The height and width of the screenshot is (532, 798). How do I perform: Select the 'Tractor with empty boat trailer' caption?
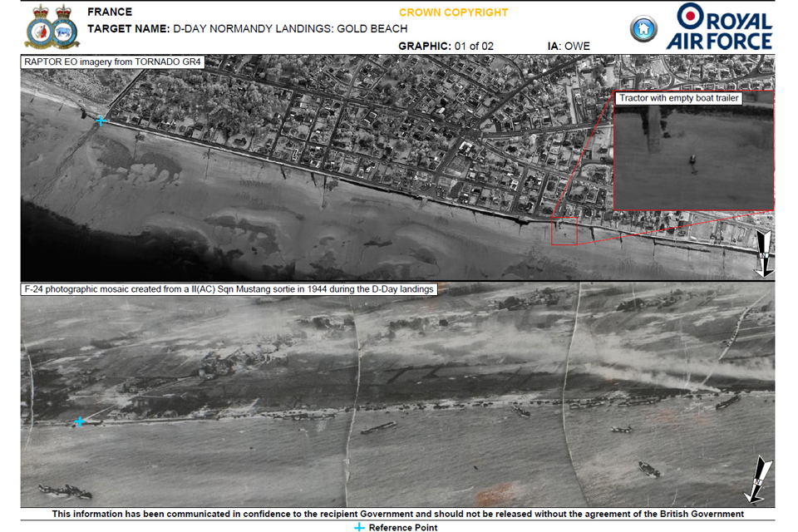point(679,98)
